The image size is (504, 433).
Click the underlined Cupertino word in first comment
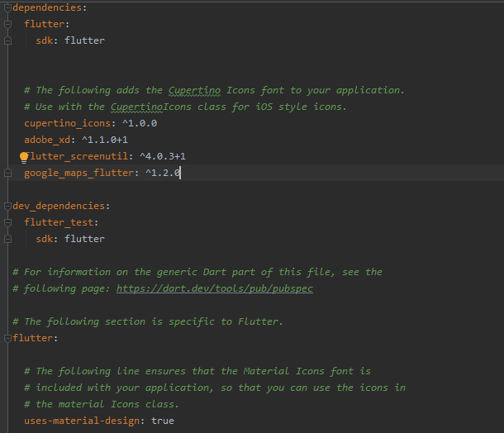point(194,91)
